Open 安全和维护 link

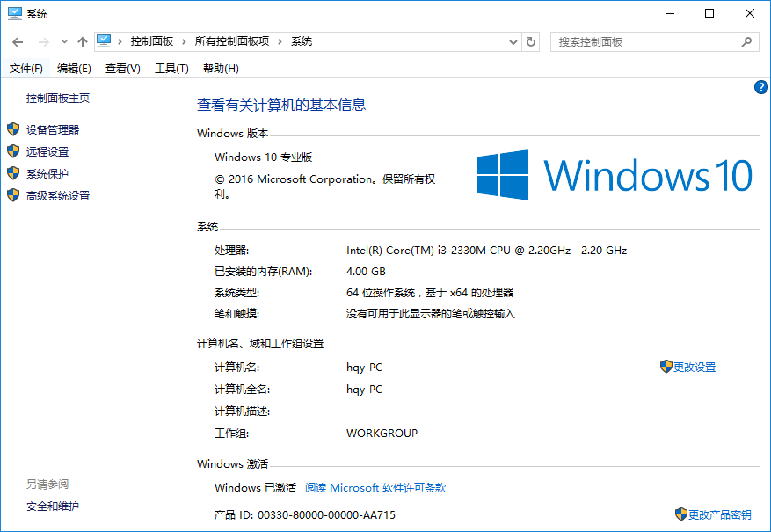tap(53, 506)
